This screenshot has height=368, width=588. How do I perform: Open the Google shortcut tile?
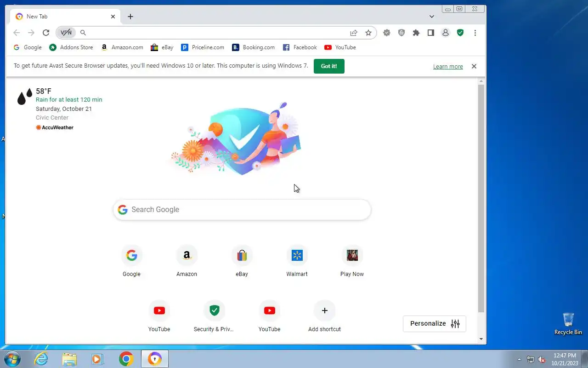pyautogui.click(x=131, y=261)
